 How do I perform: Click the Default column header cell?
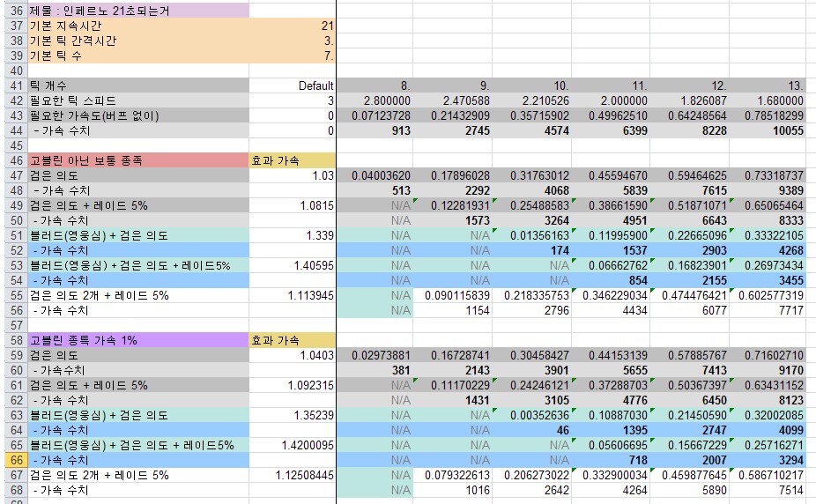click(x=293, y=85)
